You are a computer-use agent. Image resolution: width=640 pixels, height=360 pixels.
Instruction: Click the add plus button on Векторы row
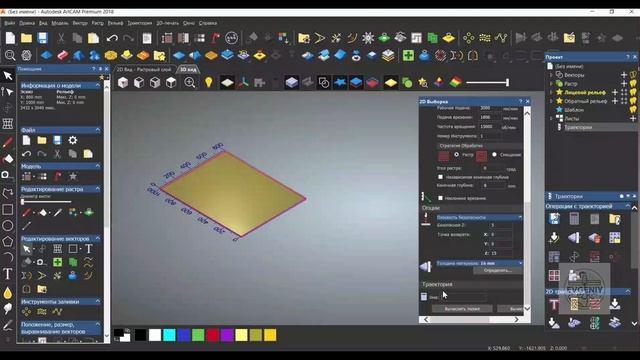[624, 75]
